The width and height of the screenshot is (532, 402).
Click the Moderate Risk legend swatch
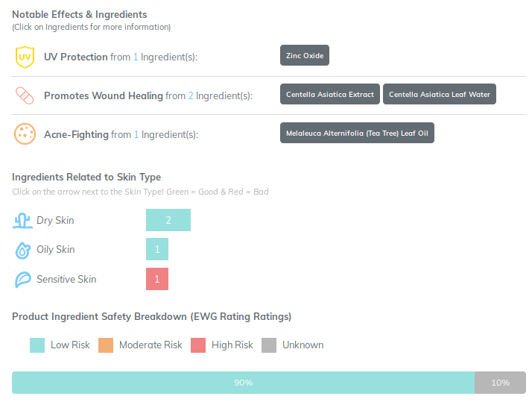pyautogui.click(x=106, y=345)
